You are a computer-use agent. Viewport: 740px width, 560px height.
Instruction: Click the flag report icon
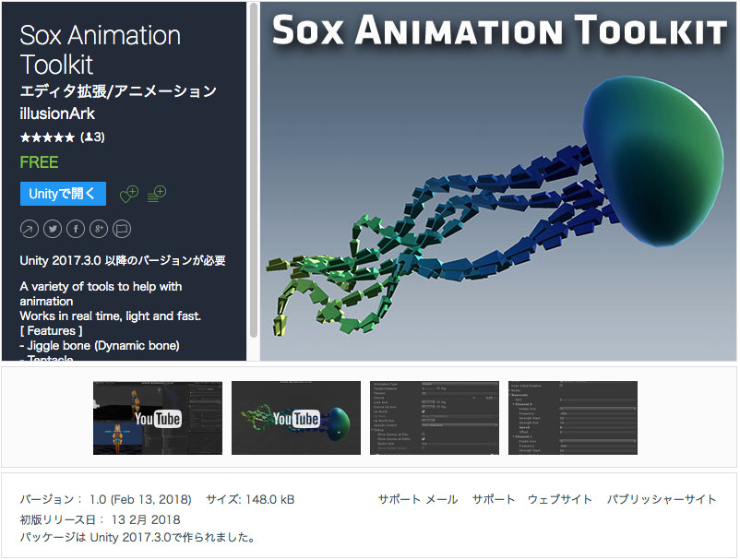[122, 230]
